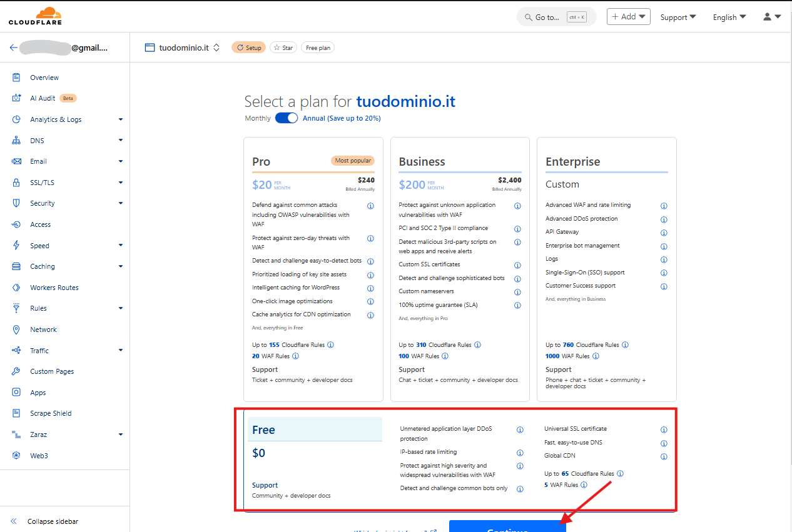Open the Overview sidebar icon
Image resolution: width=792 pixels, height=532 pixels.
point(17,78)
